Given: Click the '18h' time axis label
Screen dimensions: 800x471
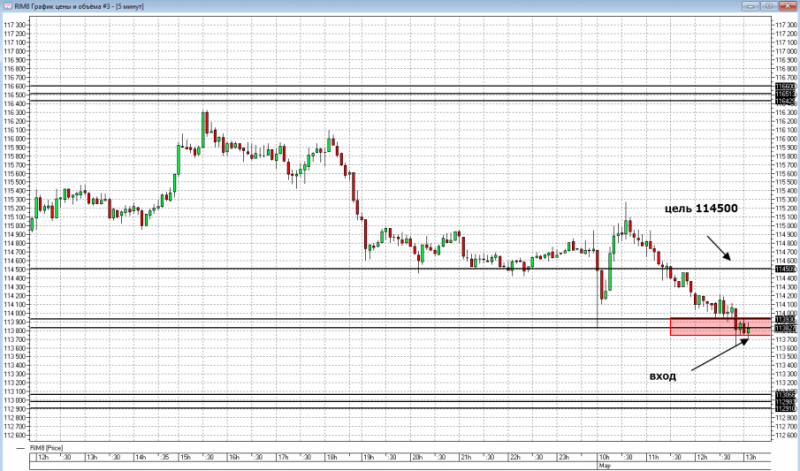Looking at the screenshot, I should (331, 457).
